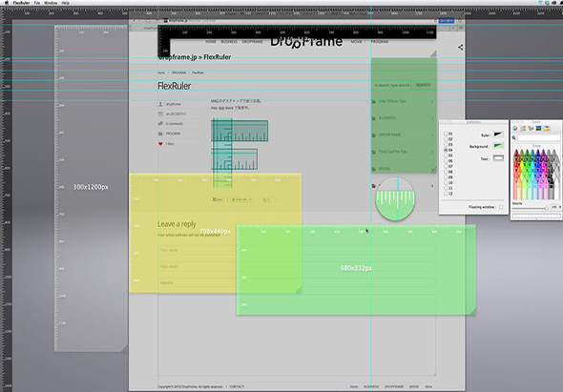
Task: Expand the DROPFRAME sidebar chevron
Action: tap(432, 135)
